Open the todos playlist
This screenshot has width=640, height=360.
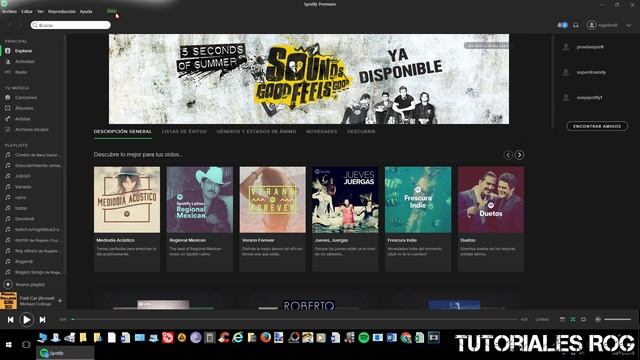pos(21,208)
